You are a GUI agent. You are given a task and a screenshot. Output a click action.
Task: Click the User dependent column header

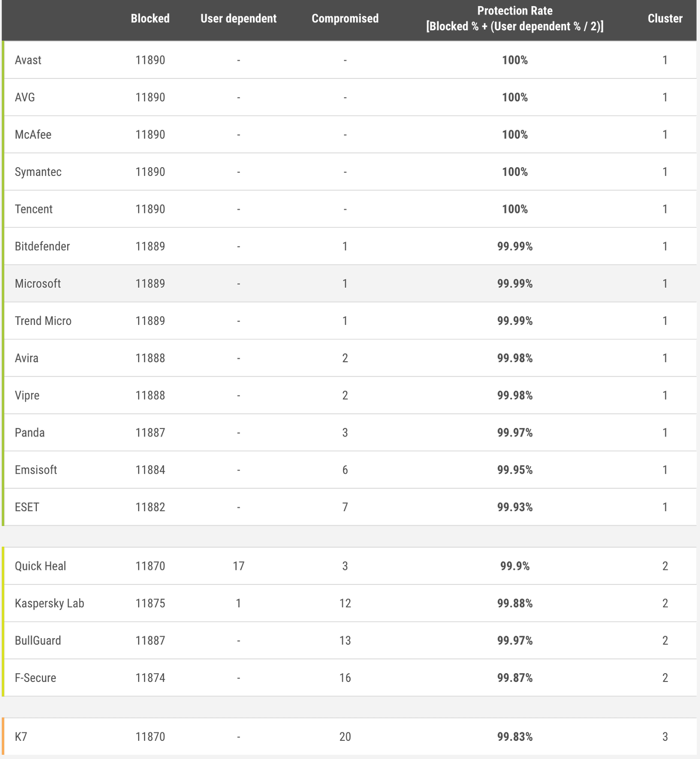(238, 19)
